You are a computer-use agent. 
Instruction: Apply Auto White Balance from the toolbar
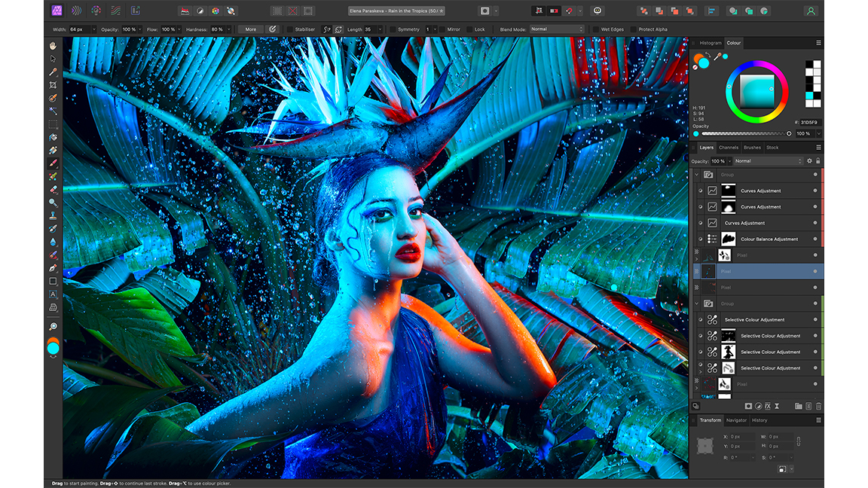click(x=231, y=11)
